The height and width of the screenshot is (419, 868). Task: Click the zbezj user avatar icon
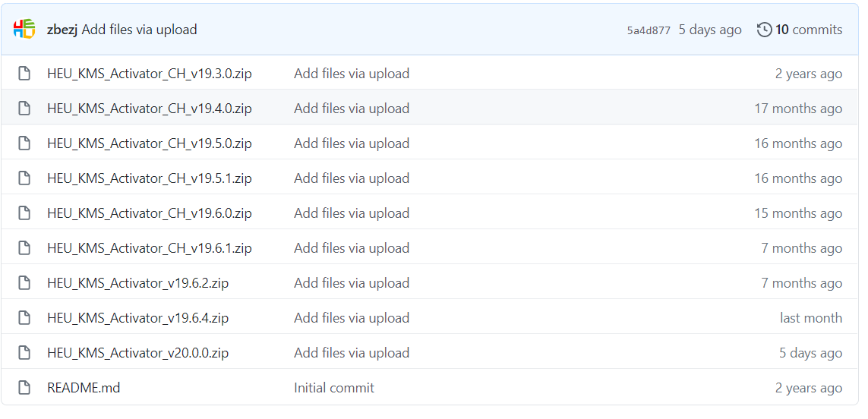(x=24, y=29)
